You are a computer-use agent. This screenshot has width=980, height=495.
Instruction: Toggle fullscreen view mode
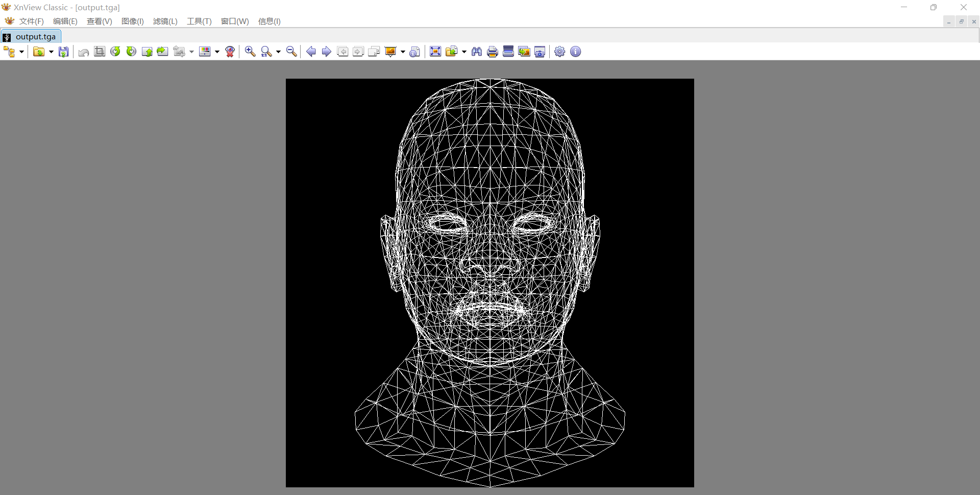coord(435,51)
